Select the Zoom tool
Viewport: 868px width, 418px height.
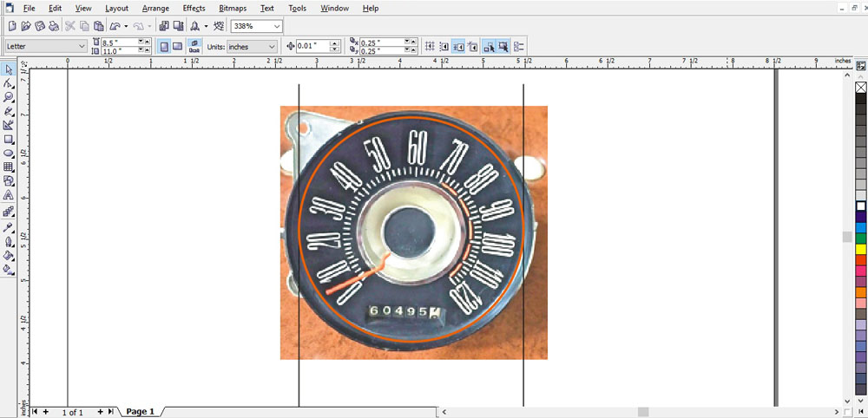(x=9, y=97)
